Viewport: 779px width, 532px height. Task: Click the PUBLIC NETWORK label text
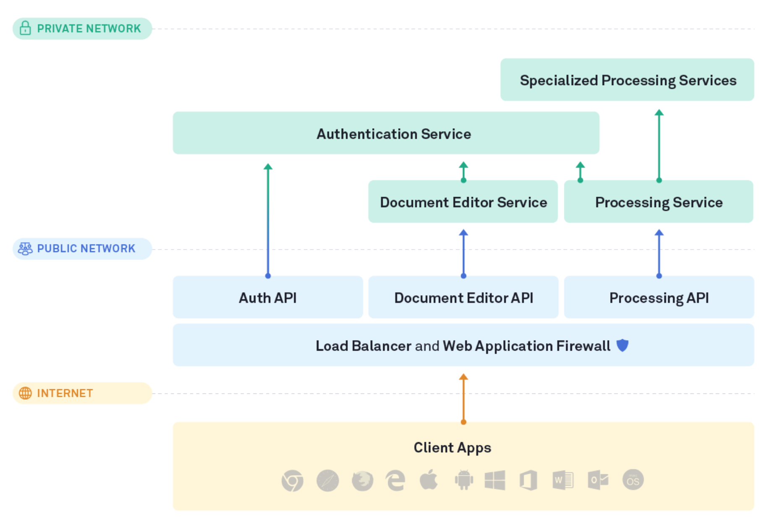pyautogui.click(x=86, y=249)
